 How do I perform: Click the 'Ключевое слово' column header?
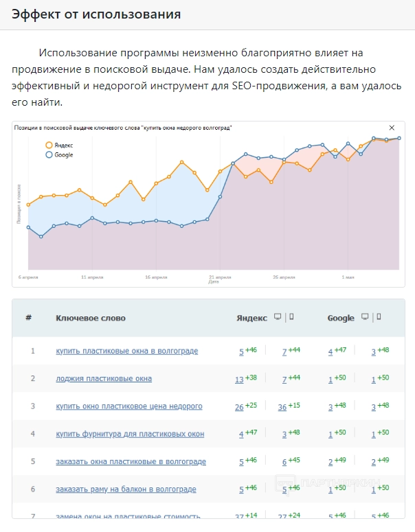tap(91, 318)
